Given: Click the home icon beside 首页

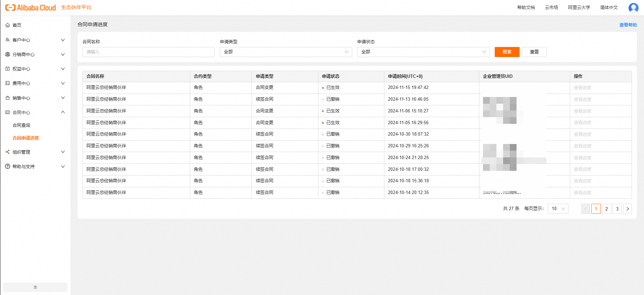Looking at the screenshot, I should 8,25.
